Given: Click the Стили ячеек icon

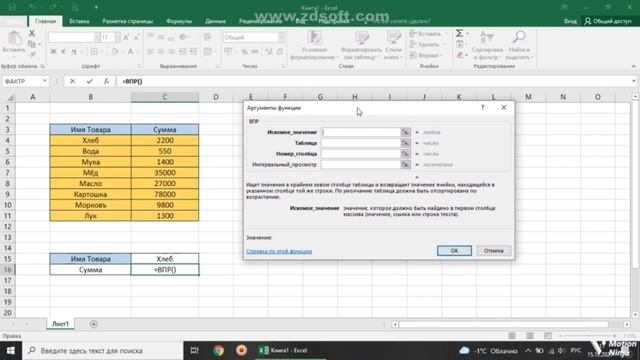Looking at the screenshot, I should (x=393, y=38).
